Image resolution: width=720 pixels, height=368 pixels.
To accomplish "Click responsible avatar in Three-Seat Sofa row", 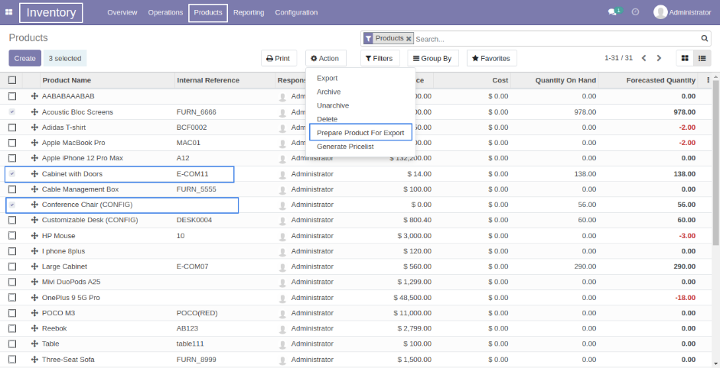I will coord(283,360).
